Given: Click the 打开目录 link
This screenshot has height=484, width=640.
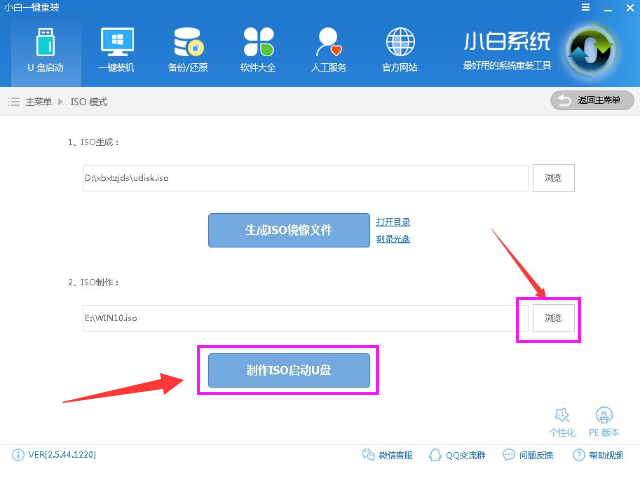Looking at the screenshot, I should point(393,222).
